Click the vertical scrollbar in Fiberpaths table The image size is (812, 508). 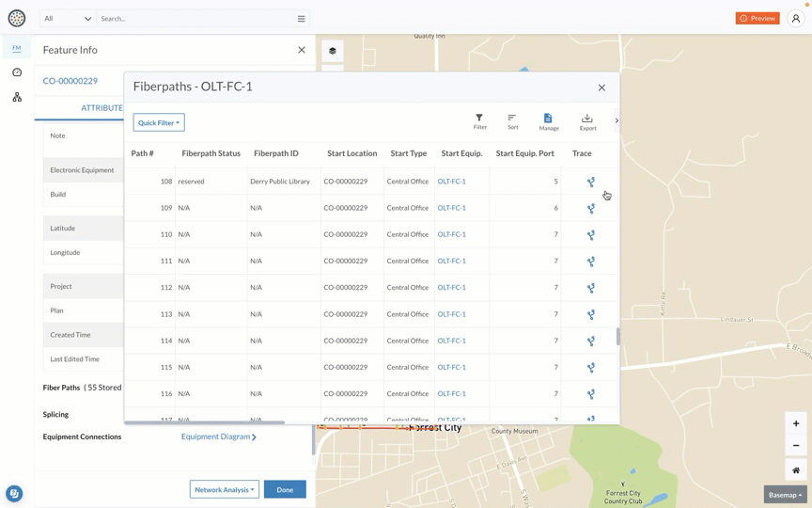click(617, 336)
